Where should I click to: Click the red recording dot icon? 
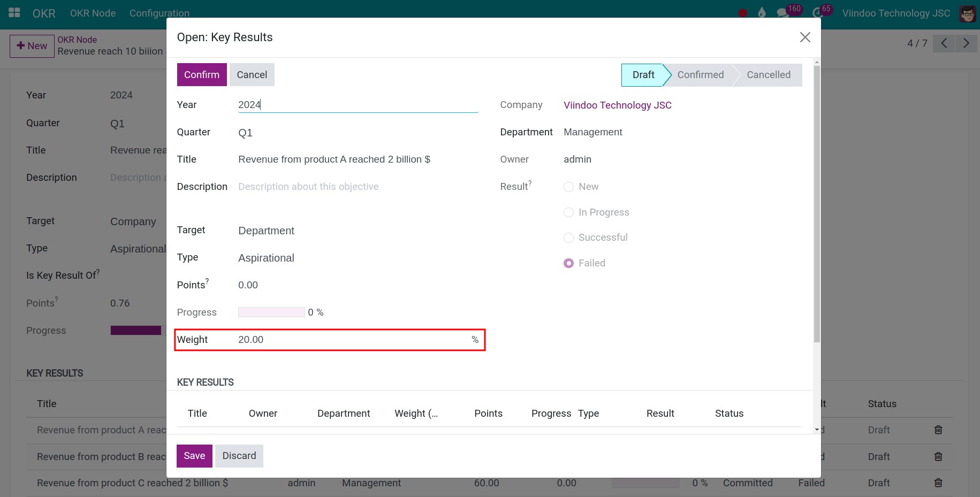pyautogui.click(x=742, y=12)
